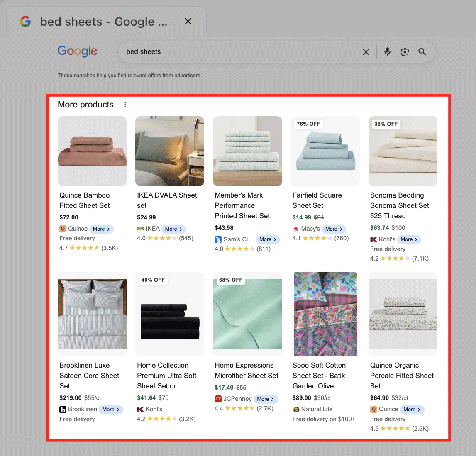Screen dimensions: 476x456
Task: Click the More products heading
Action: click(x=85, y=105)
